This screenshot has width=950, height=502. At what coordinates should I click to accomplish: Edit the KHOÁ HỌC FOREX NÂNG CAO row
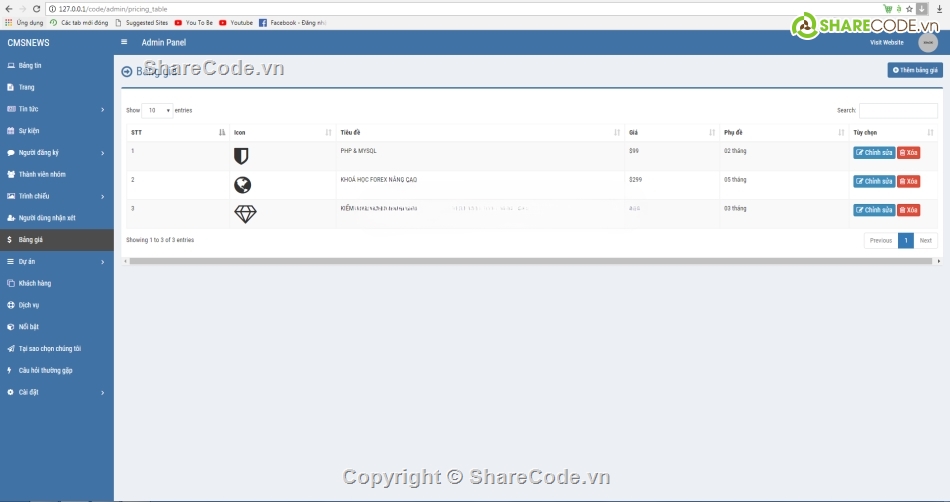[874, 181]
